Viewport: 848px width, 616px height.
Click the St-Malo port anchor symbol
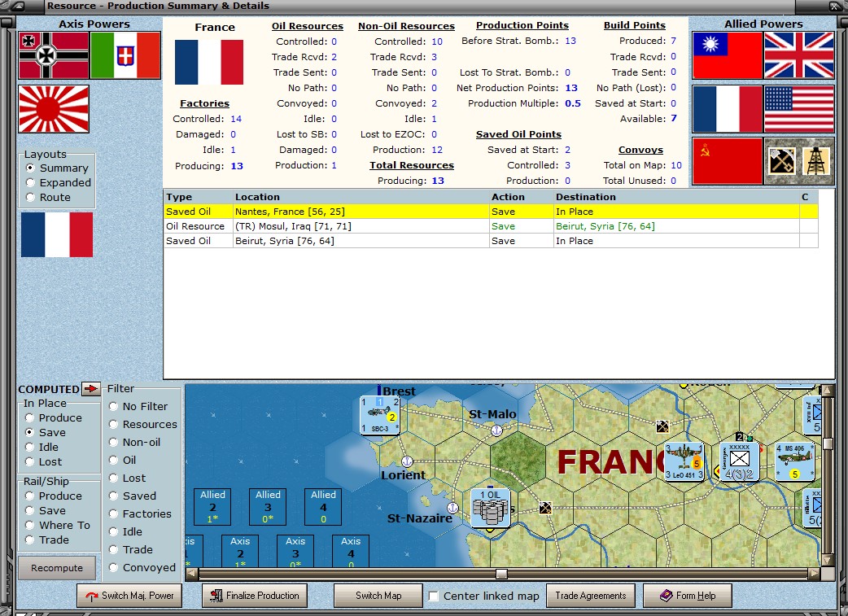[496, 431]
